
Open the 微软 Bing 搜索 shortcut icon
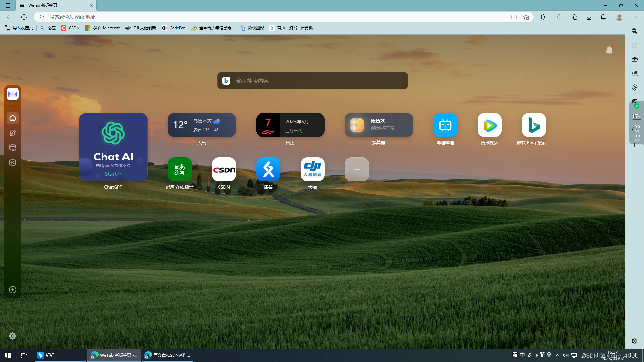tap(534, 125)
